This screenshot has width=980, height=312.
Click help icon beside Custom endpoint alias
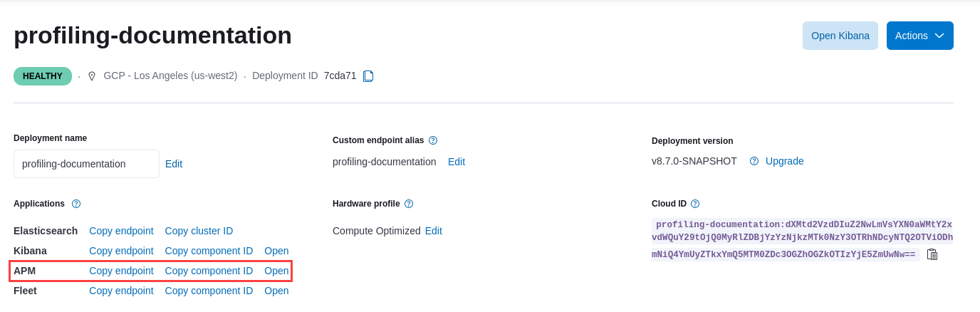(x=433, y=140)
